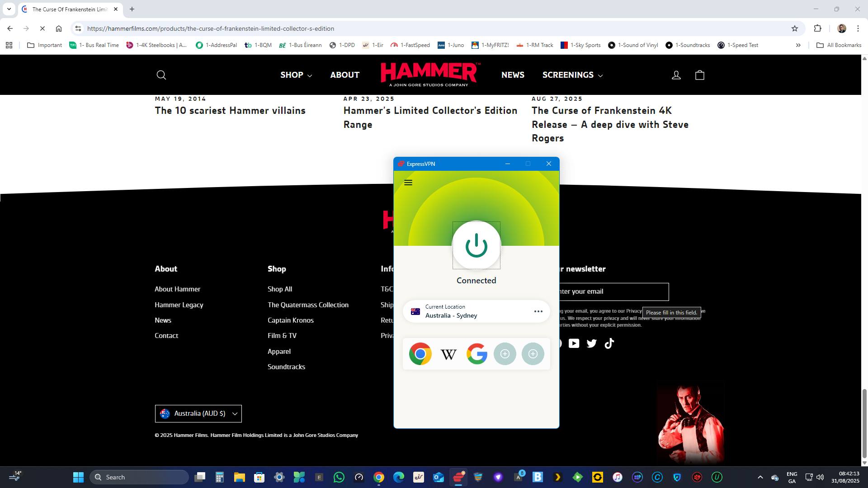The height and width of the screenshot is (488, 868).
Task: Open footer News link under About
Action: 163,320
